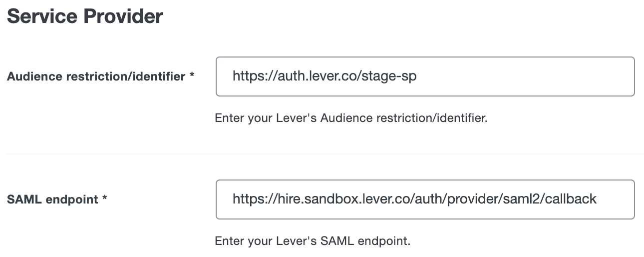The width and height of the screenshot is (644, 257).
Task: Click the Audience restriction/identifier input field
Action: pos(424,76)
